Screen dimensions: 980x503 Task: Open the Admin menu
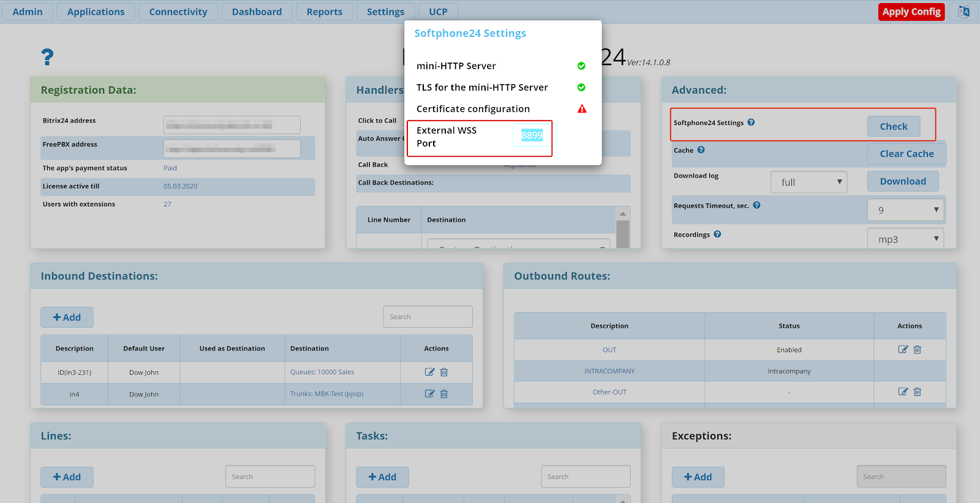28,12
